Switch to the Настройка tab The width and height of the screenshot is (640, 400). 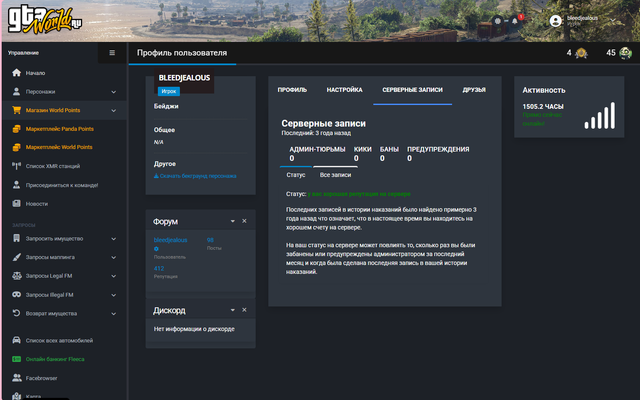pos(344,90)
